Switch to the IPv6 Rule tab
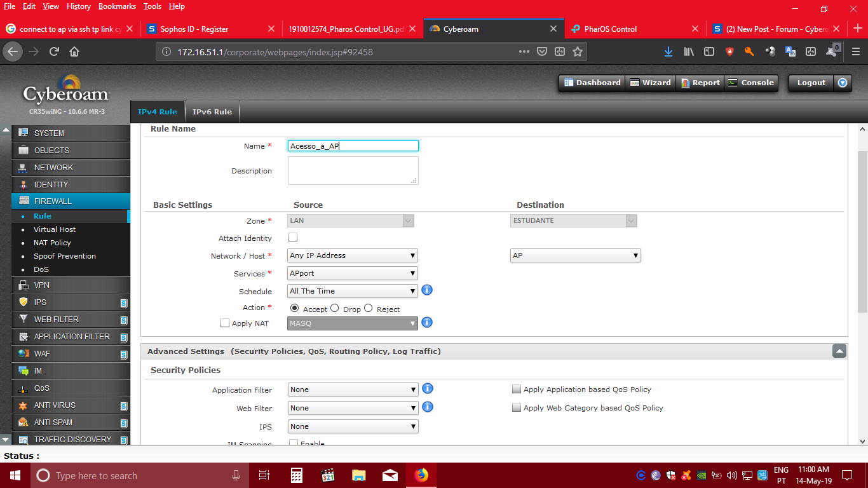This screenshot has width=868, height=488. click(212, 112)
